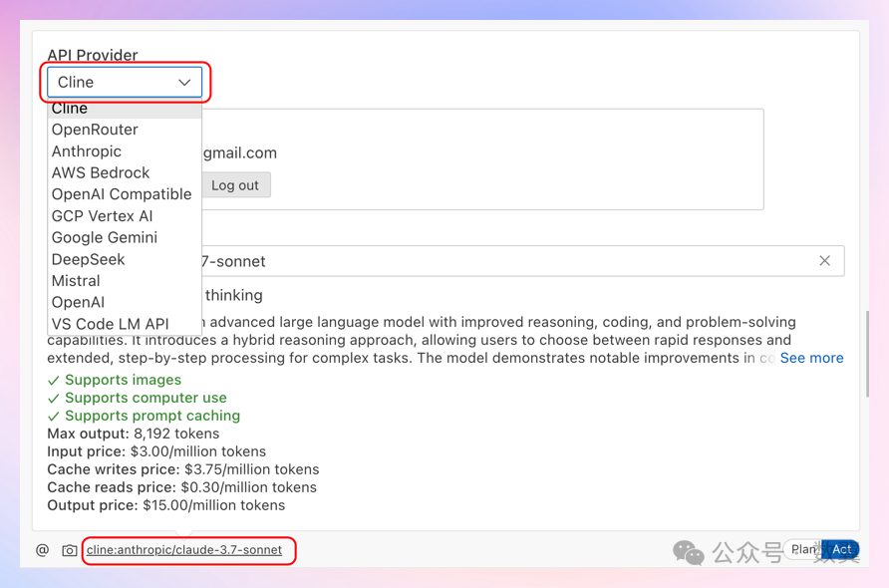Select the OpenAI provider option
Viewport: 889px width, 588px height.
pos(125,302)
